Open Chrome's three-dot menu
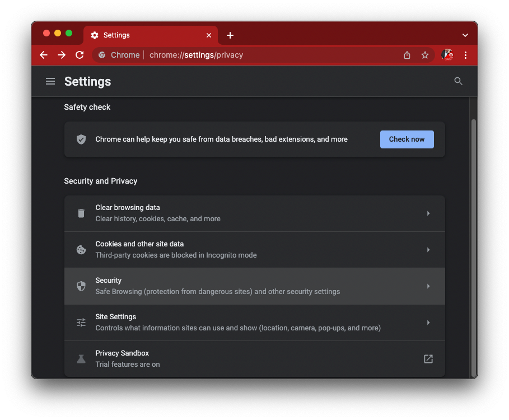Screen dimensions: 509x420 click(x=465, y=55)
